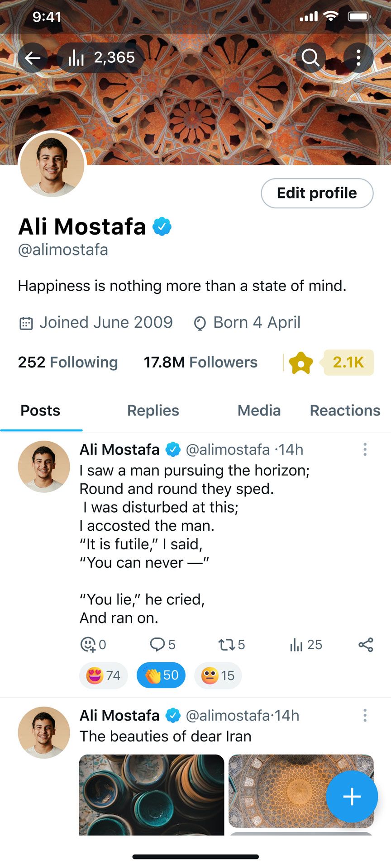391x868 pixels.
Task: Click the Edit profile button
Action: (317, 193)
